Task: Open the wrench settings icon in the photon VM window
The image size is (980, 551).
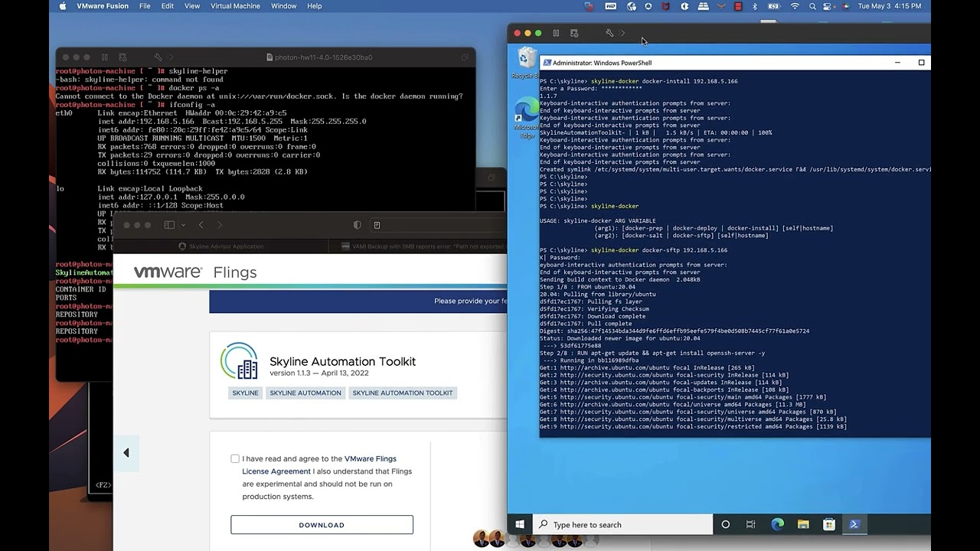Action: tap(158, 57)
